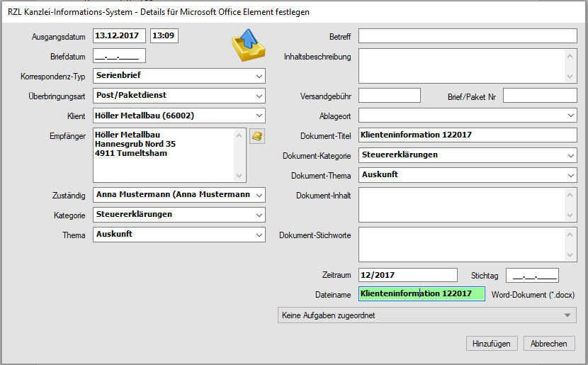This screenshot has height=365, width=588.
Task: Click the blue arrow inbox upload icon
Action: (x=248, y=46)
